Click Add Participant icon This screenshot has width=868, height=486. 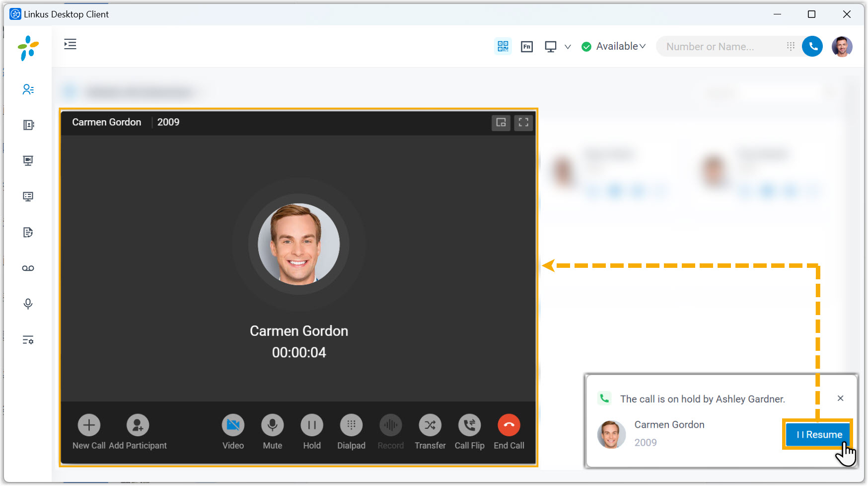pyautogui.click(x=138, y=425)
